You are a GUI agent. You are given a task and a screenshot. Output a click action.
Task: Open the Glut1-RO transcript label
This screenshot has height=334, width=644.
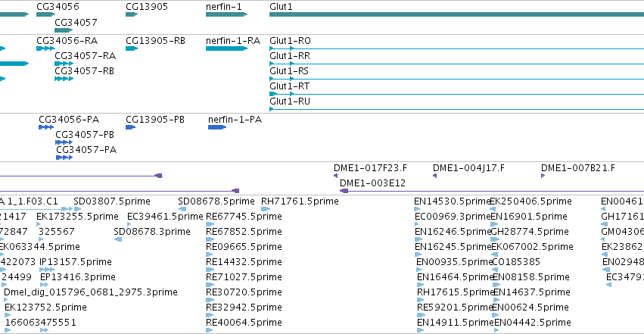[290, 41]
